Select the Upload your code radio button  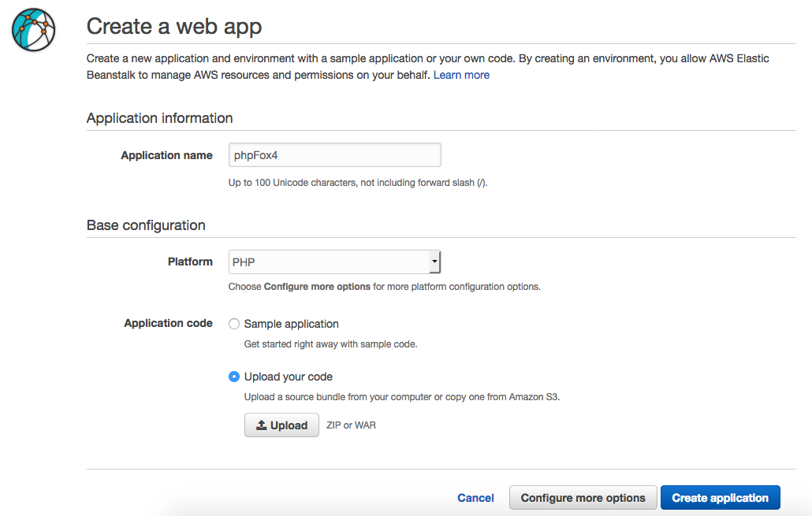(234, 377)
